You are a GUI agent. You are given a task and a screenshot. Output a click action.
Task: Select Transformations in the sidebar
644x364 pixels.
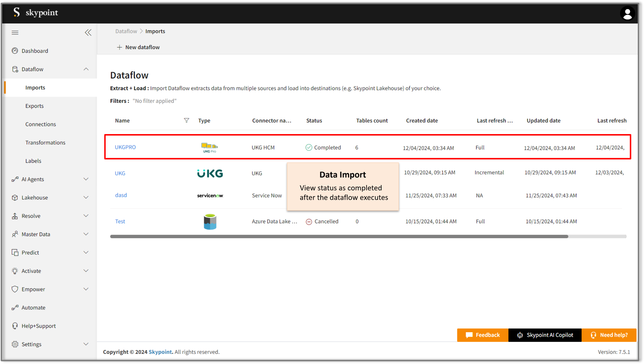[x=45, y=142]
